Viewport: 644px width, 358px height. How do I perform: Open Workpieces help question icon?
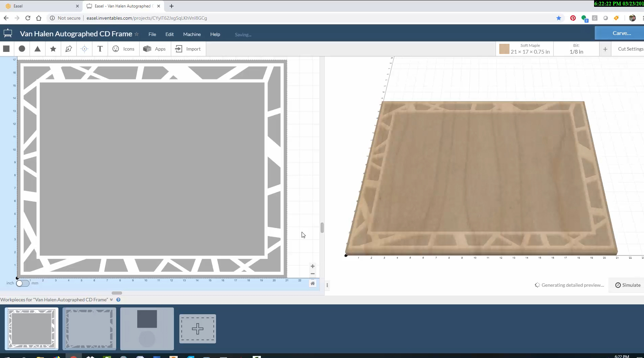point(118,300)
